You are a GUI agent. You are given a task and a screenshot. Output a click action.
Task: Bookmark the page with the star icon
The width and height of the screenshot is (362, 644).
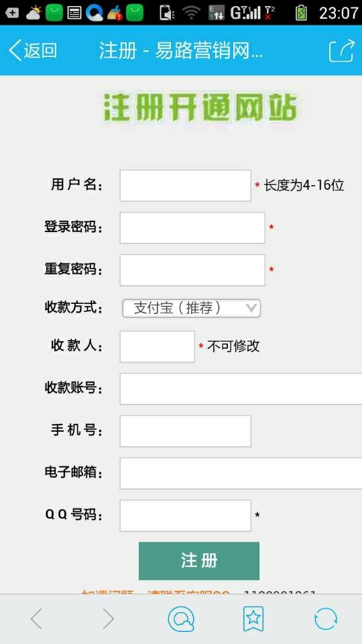click(x=253, y=619)
